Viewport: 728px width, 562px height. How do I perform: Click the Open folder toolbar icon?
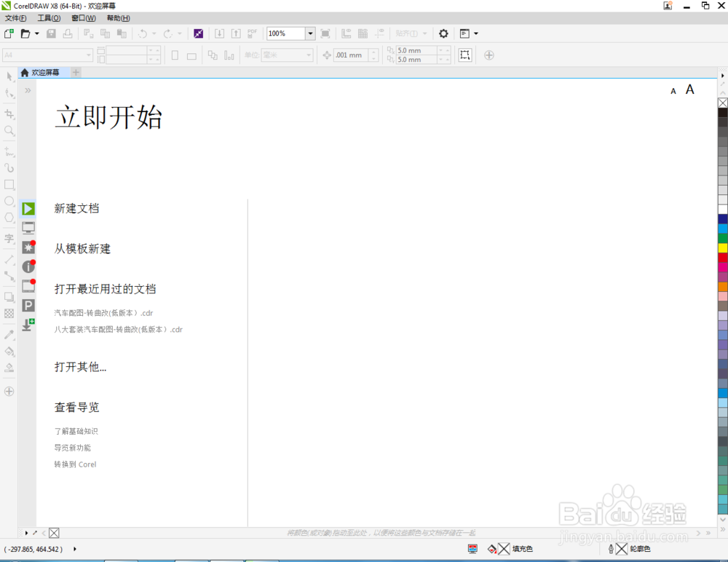(x=25, y=33)
